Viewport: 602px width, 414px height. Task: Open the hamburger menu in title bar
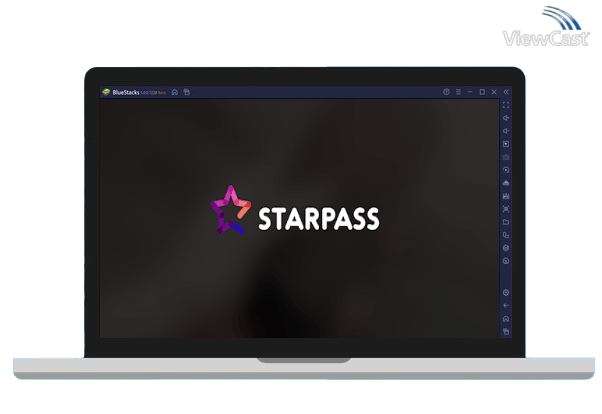point(458,92)
